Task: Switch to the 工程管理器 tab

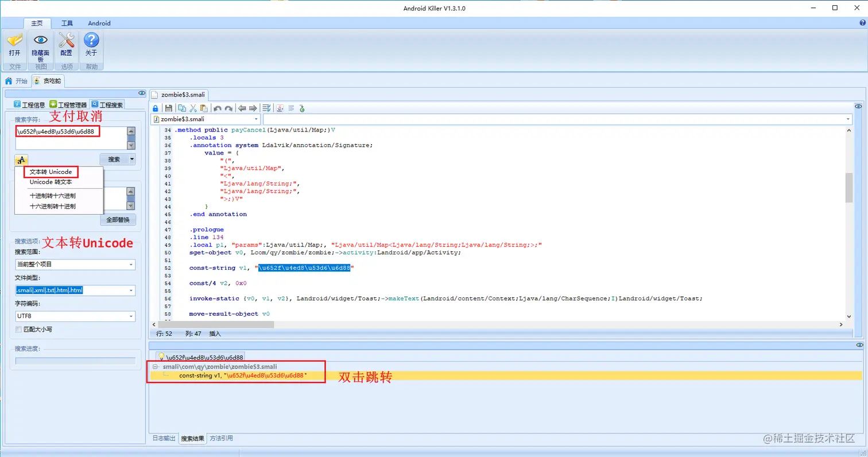Action: point(68,105)
